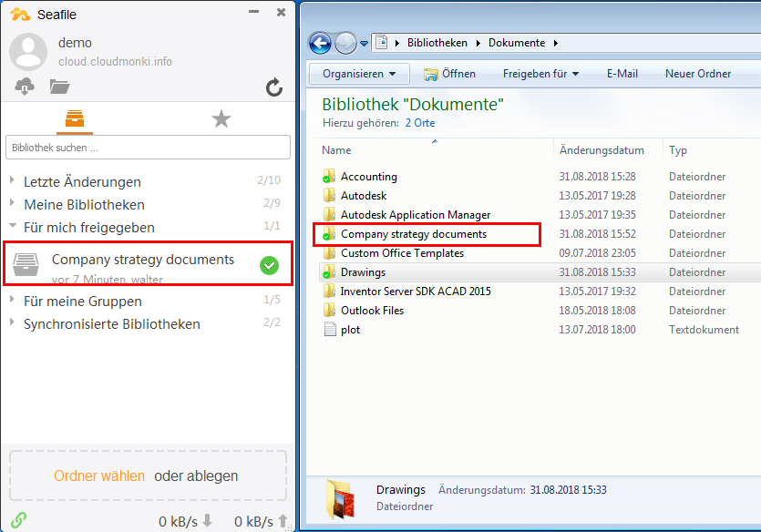Open the Organisieren dropdown menu
The height and width of the screenshot is (532, 761).
pos(359,74)
